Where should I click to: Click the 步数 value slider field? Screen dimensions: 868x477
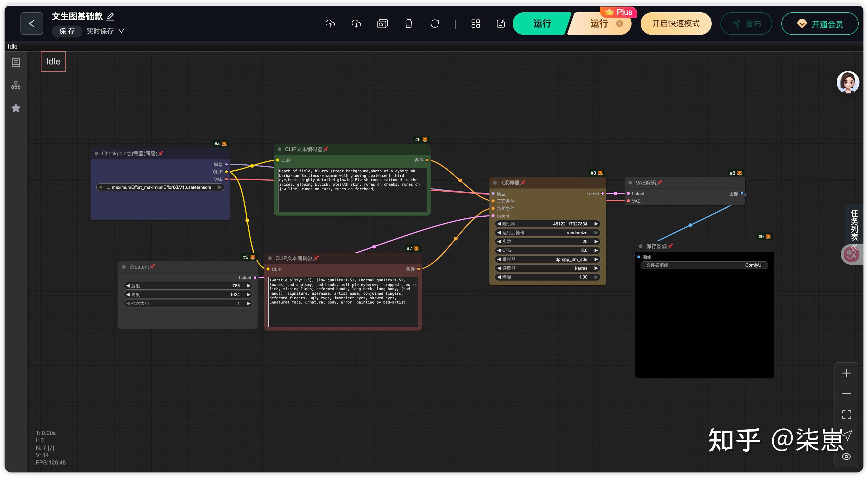tap(547, 241)
